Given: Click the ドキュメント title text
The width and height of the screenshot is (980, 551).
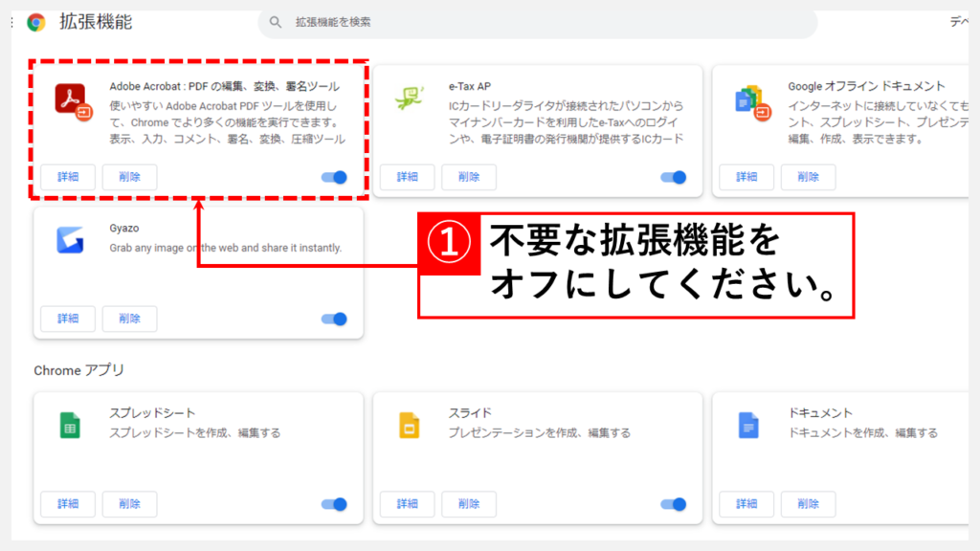Looking at the screenshot, I should tap(820, 413).
